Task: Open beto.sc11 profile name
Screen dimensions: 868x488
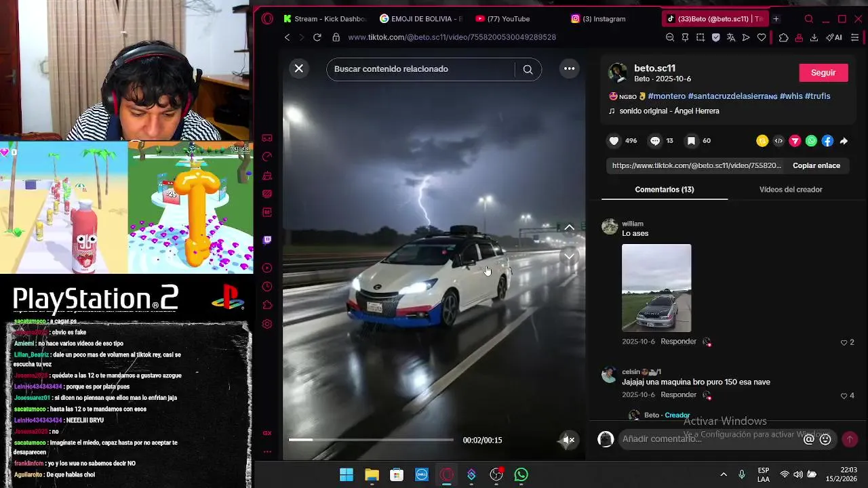Action: click(x=654, y=68)
